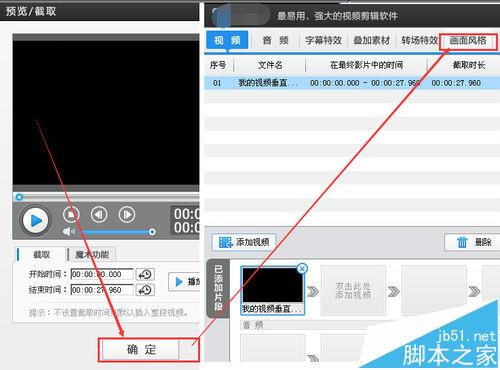The image size is (500, 370).
Task: Click the 00:00:27.960 duration cell
Action: [x=456, y=83]
